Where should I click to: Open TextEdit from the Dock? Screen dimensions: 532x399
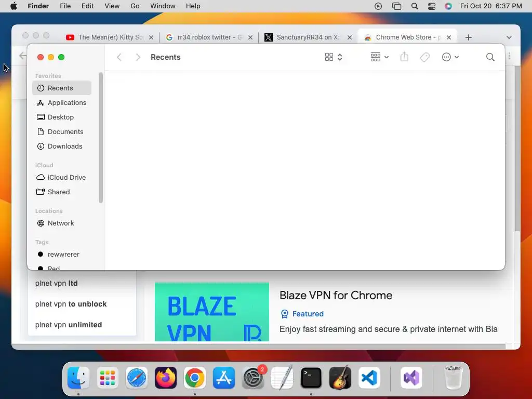click(x=282, y=378)
